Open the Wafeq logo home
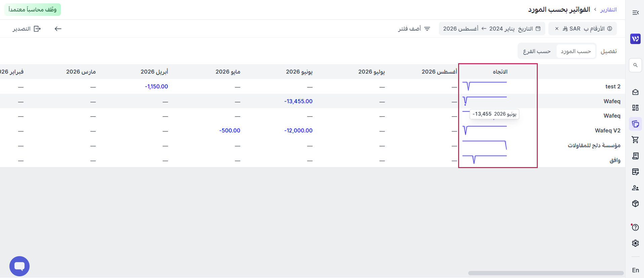Viewport: 644px width, 278px height. tap(635, 39)
